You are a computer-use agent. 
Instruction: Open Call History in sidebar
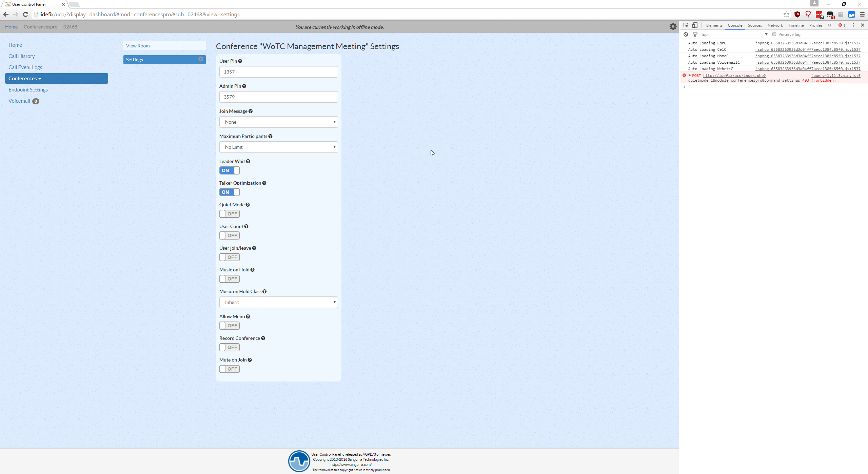pos(22,56)
